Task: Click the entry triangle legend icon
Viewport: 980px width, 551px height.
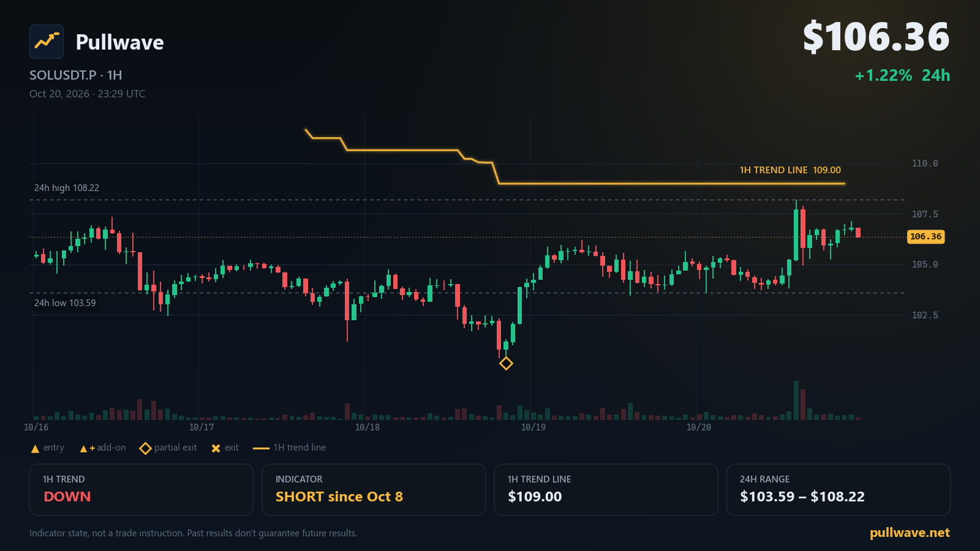Action: point(35,449)
